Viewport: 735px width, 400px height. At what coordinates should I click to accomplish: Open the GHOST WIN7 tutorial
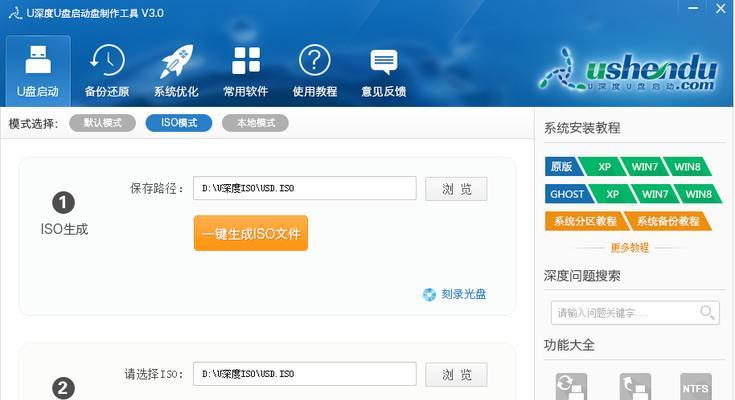pyautogui.click(x=654, y=194)
